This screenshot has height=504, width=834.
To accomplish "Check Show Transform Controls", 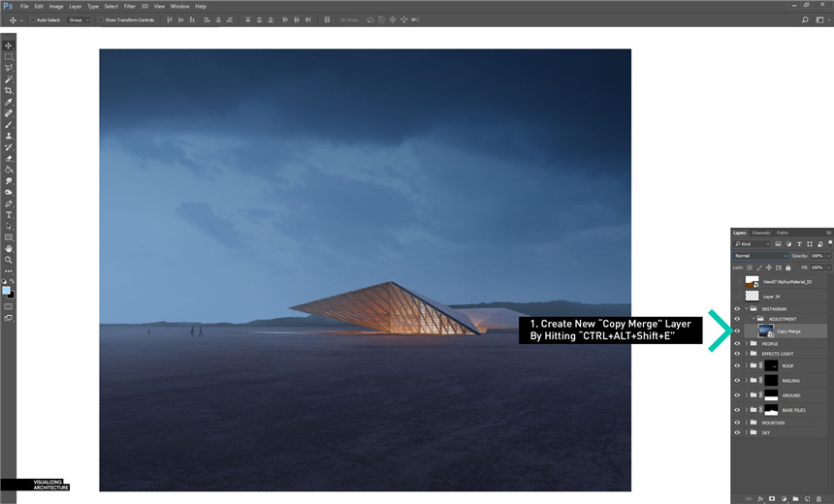I will (x=101, y=19).
